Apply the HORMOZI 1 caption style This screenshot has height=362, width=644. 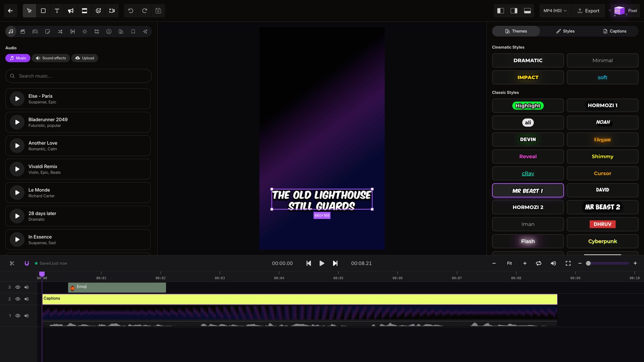click(x=603, y=105)
